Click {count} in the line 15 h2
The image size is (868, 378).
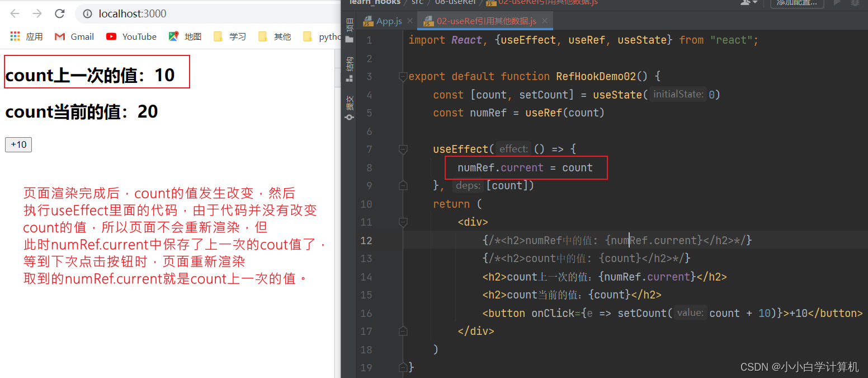(609, 295)
